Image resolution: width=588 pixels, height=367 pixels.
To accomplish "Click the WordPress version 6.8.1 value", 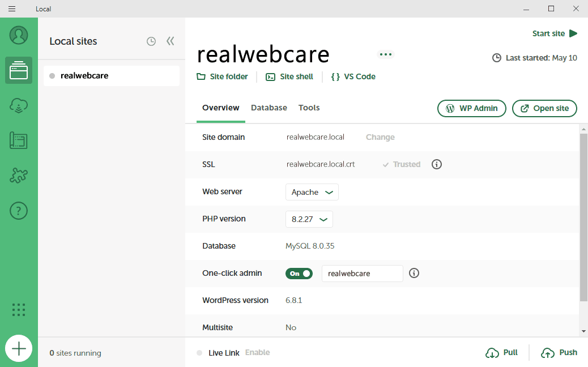I will point(293,301).
